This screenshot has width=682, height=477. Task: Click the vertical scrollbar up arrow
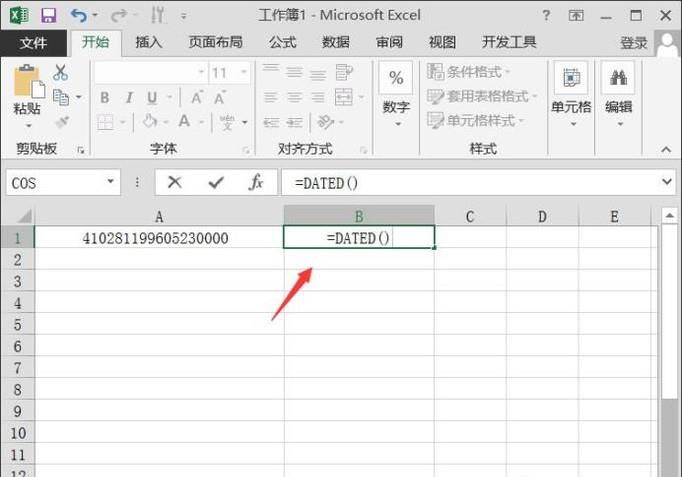click(x=669, y=215)
